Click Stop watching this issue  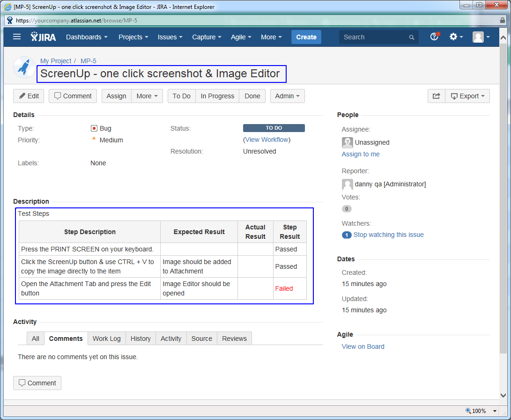point(388,235)
